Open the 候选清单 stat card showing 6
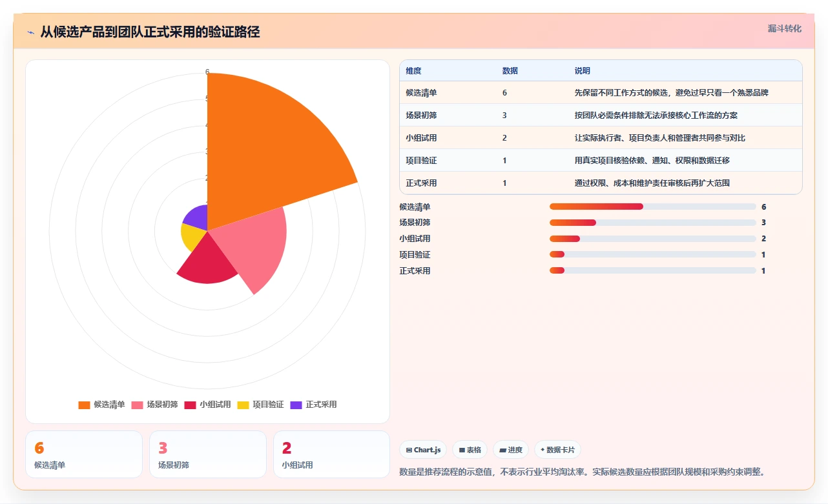828x504 pixels. point(84,454)
